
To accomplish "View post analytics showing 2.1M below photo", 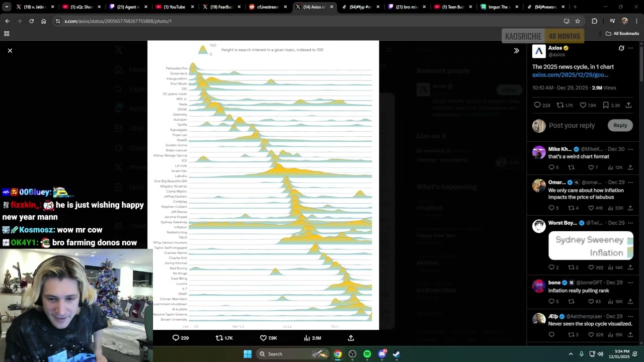I will pyautogui.click(x=312, y=338).
